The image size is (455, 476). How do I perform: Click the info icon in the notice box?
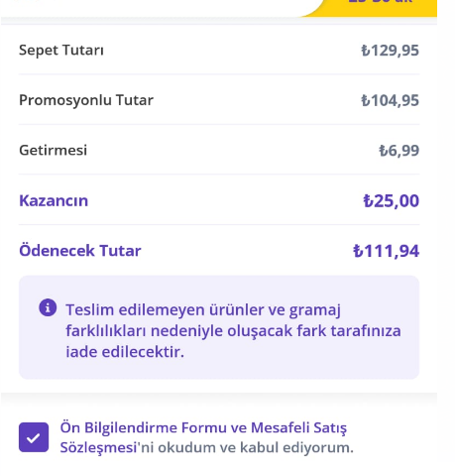coord(48,307)
